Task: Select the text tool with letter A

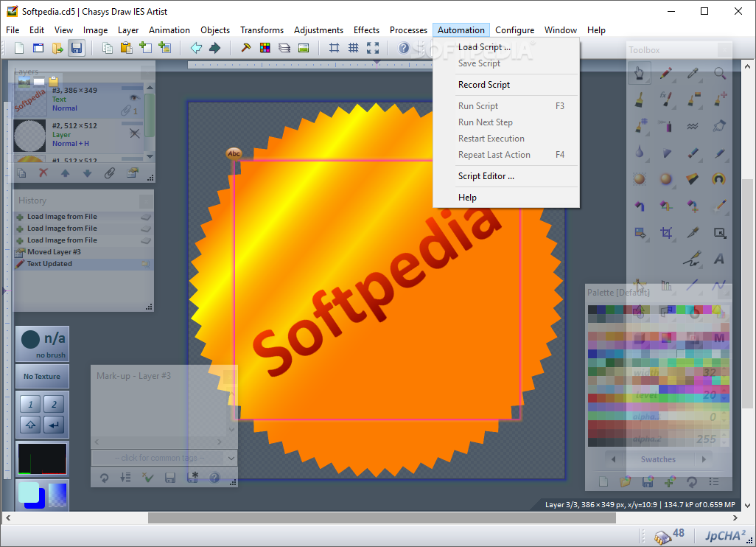Action: (x=719, y=259)
